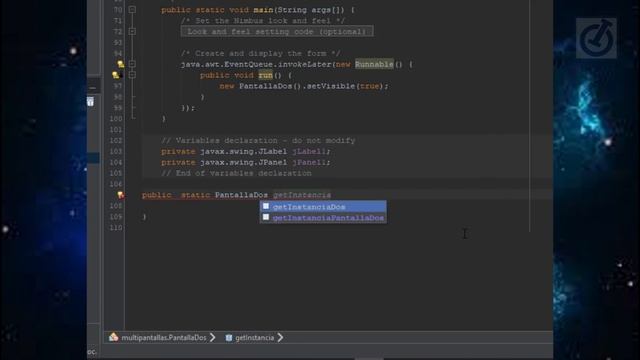Click the icon next to getInstanciaDos suggestion

[x=266, y=206]
